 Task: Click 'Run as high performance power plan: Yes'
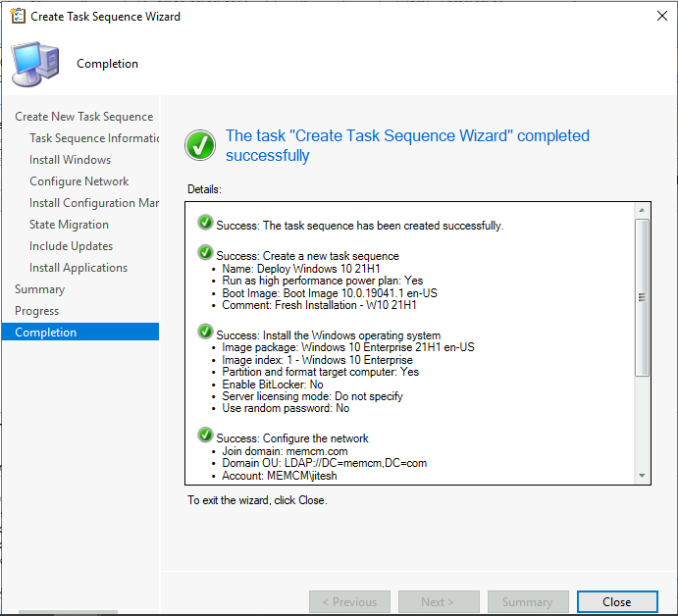coord(323,281)
